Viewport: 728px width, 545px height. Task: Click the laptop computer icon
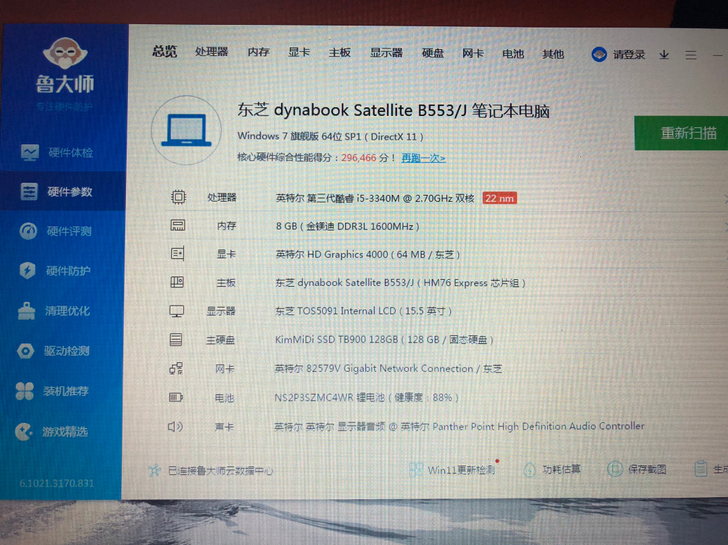click(x=186, y=130)
